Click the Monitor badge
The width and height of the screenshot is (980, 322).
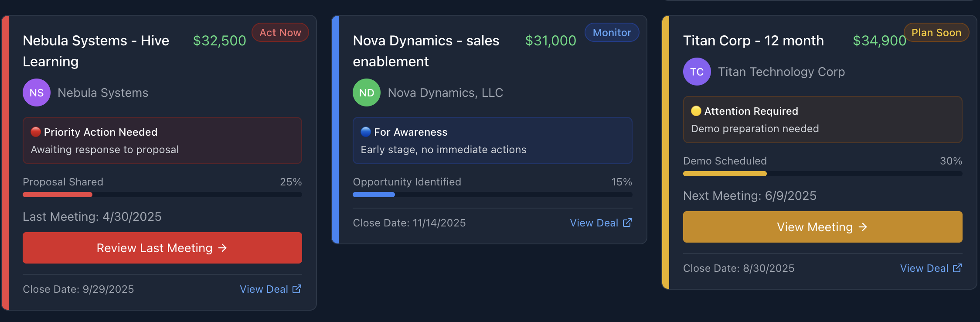click(612, 33)
